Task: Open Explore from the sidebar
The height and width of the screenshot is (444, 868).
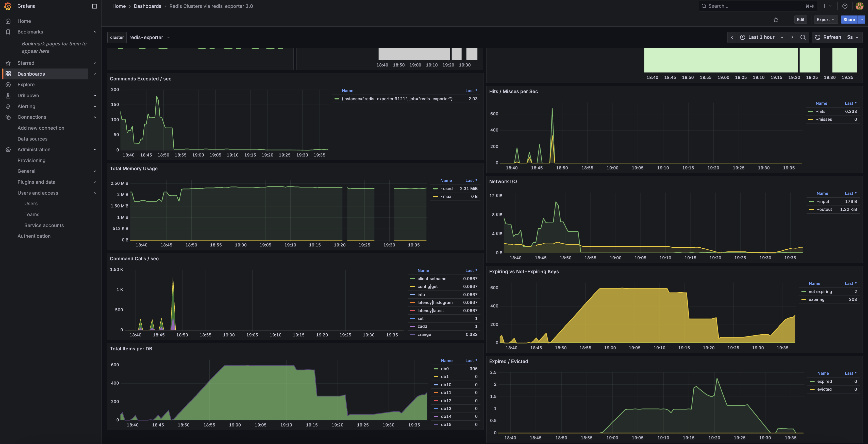Action: coord(26,84)
